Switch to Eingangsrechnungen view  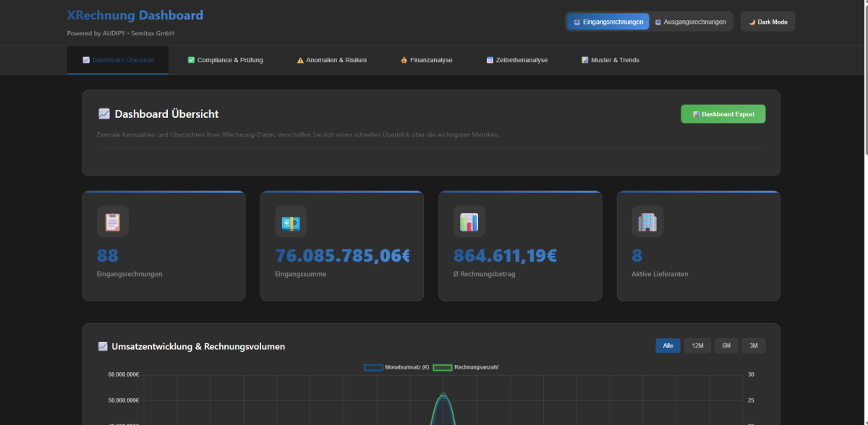(x=608, y=22)
